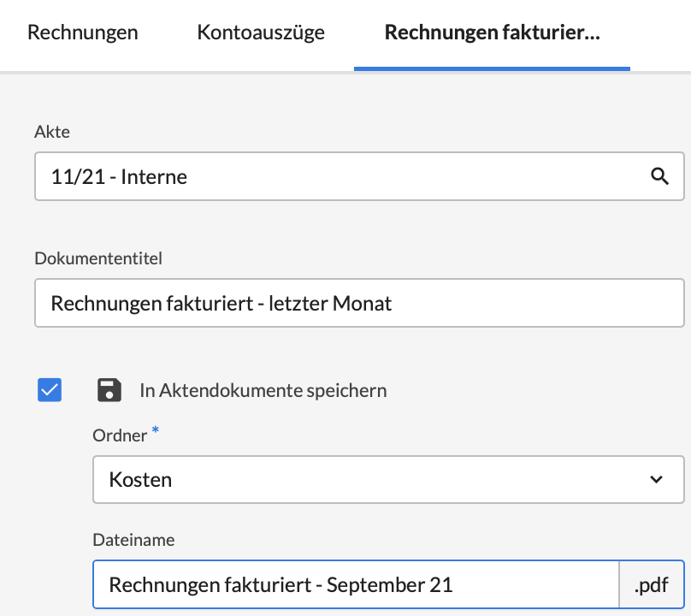Focus the Akte field with 11/21 - Interne

point(359,176)
